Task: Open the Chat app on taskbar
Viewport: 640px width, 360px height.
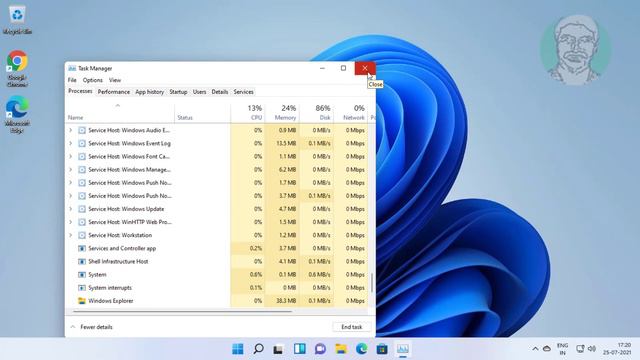Action: point(320,349)
